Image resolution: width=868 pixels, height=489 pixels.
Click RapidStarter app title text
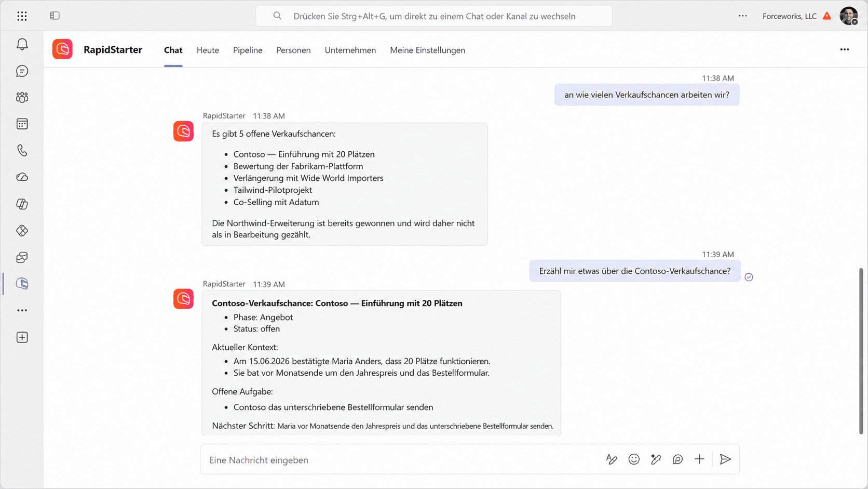[x=113, y=49]
